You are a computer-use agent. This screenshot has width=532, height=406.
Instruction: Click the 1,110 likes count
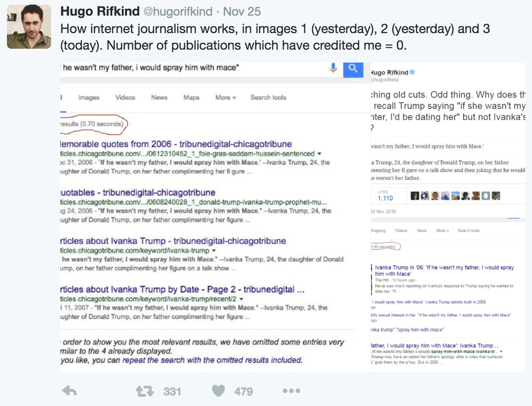click(385, 199)
